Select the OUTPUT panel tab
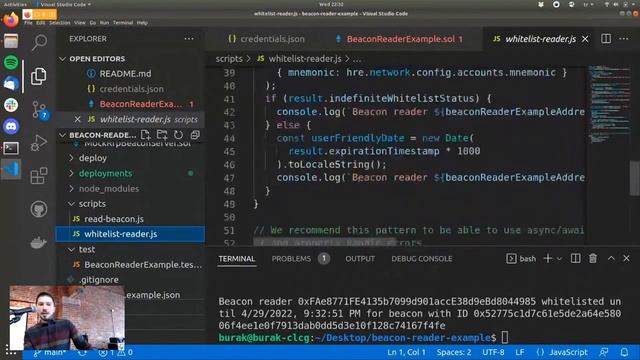The width and height of the screenshot is (640, 360). coord(360,259)
